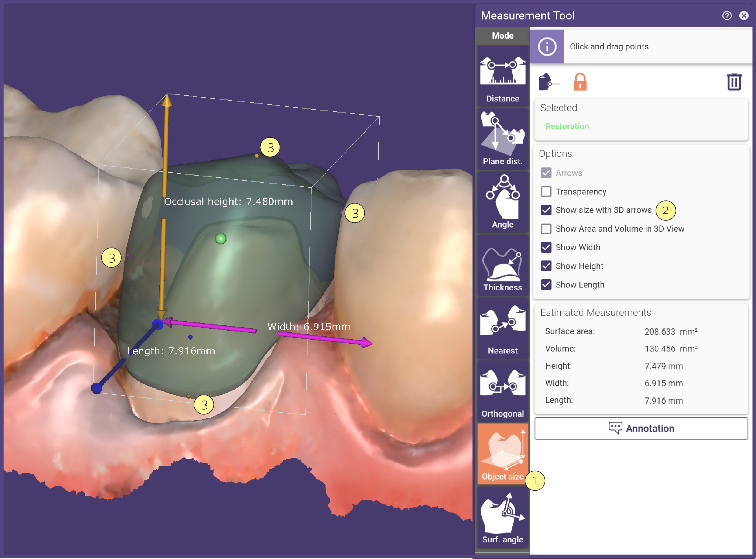Click the Restoration selected label
The height and width of the screenshot is (559, 756).
point(567,126)
